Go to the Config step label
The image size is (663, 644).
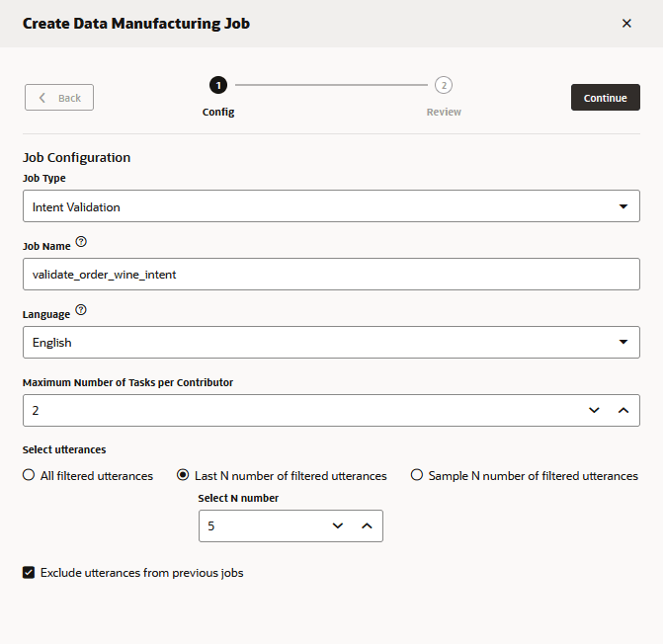click(218, 112)
